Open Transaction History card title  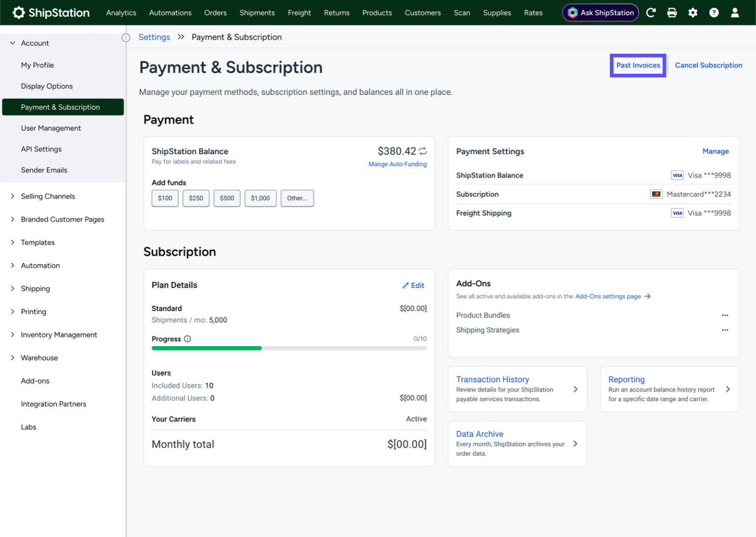coord(493,380)
